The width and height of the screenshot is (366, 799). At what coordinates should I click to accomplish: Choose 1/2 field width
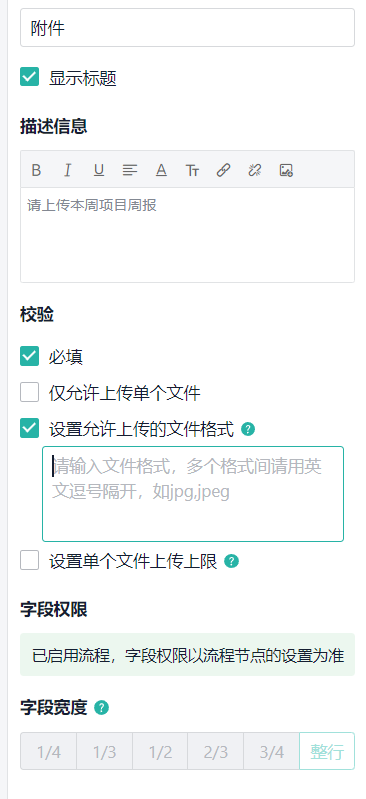point(160,751)
